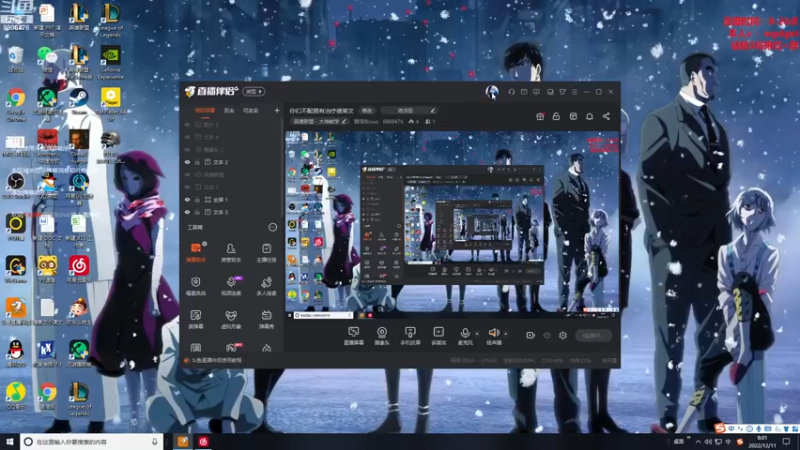Open the Google Chrome desktop shortcut

16,104
